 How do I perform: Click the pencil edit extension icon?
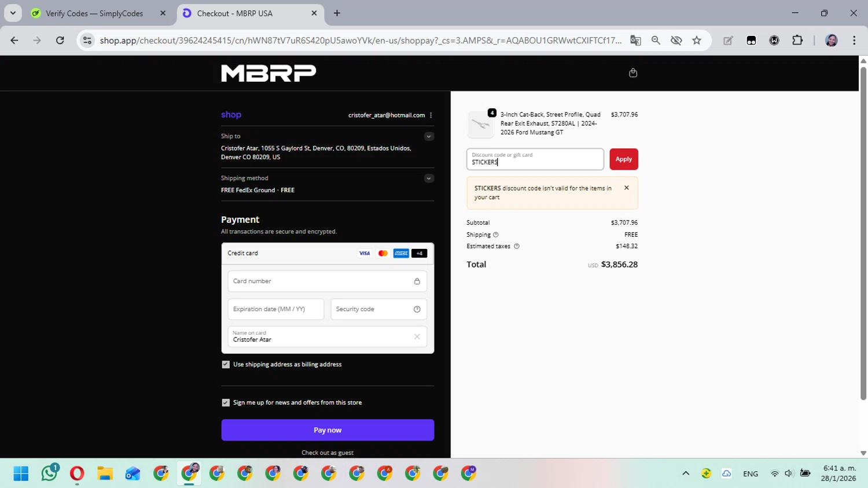coord(728,41)
